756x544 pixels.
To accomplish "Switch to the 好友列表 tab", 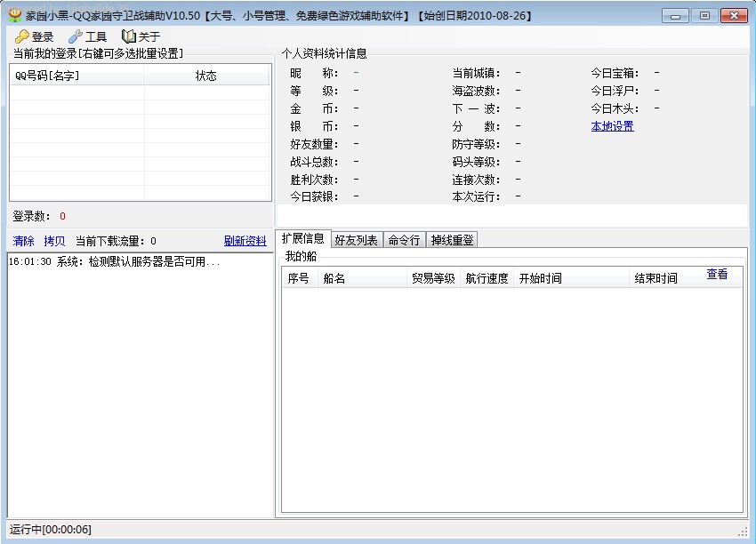I will tap(357, 240).
